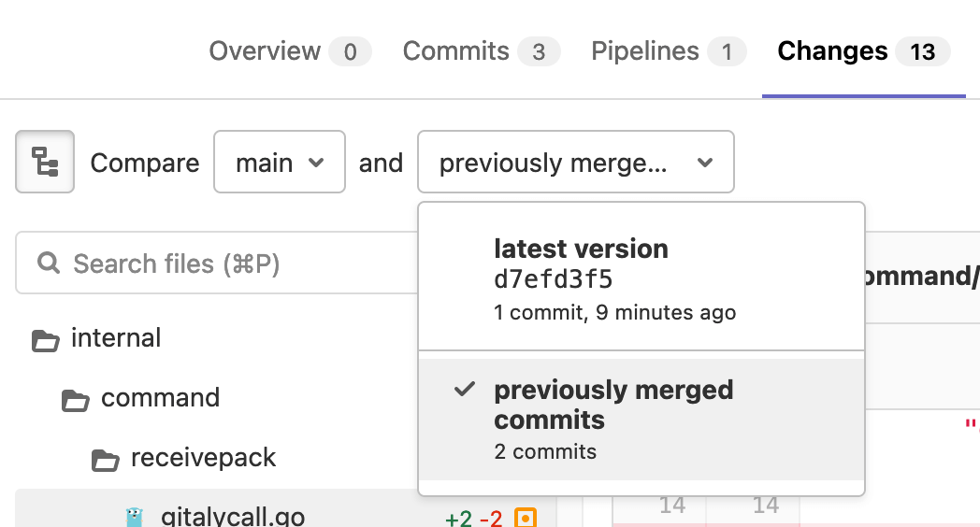
Task: Click the command folder icon
Action: coord(75,399)
